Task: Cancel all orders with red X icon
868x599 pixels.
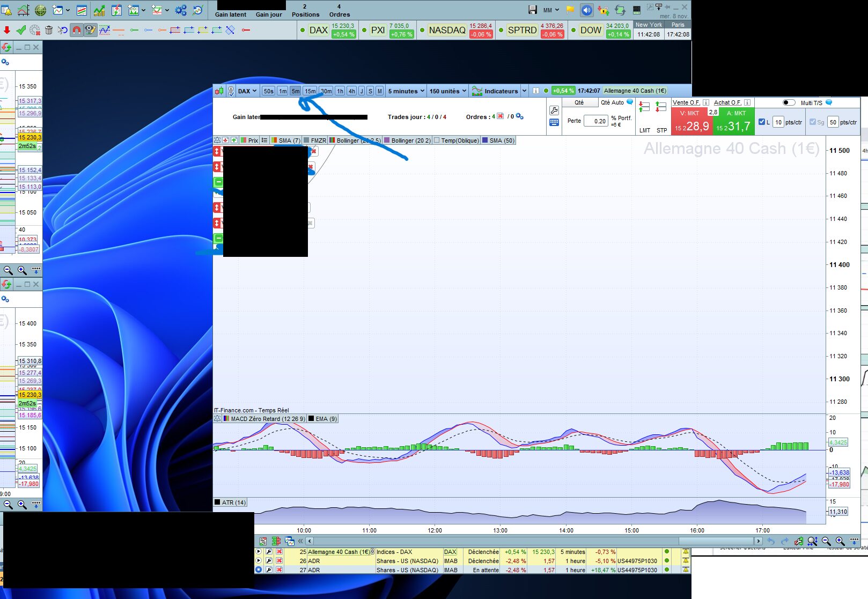Action: tap(501, 116)
